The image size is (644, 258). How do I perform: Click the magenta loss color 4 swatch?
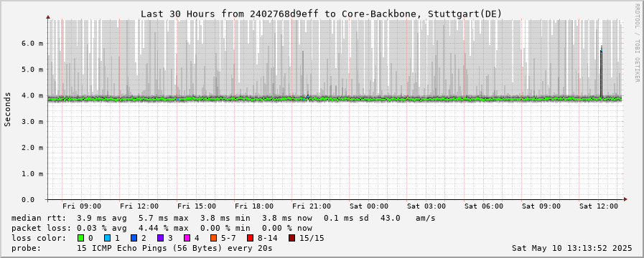click(186, 238)
